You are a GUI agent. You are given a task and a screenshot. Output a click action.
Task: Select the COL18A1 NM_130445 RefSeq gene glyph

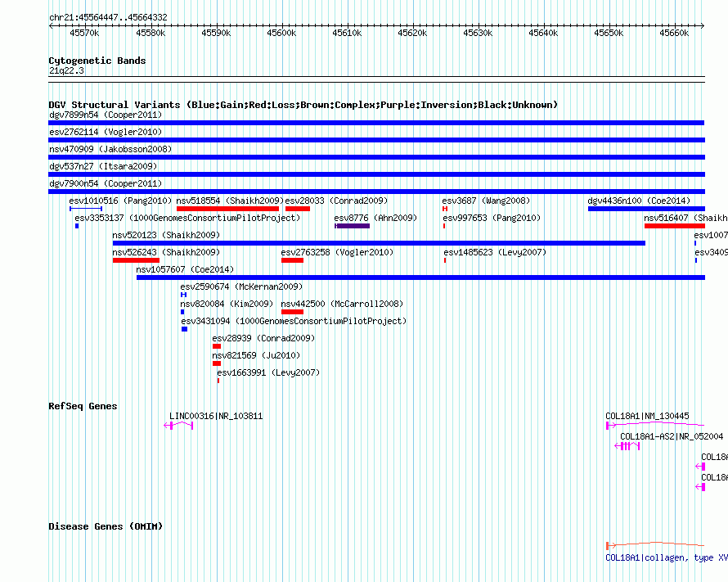(x=655, y=425)
